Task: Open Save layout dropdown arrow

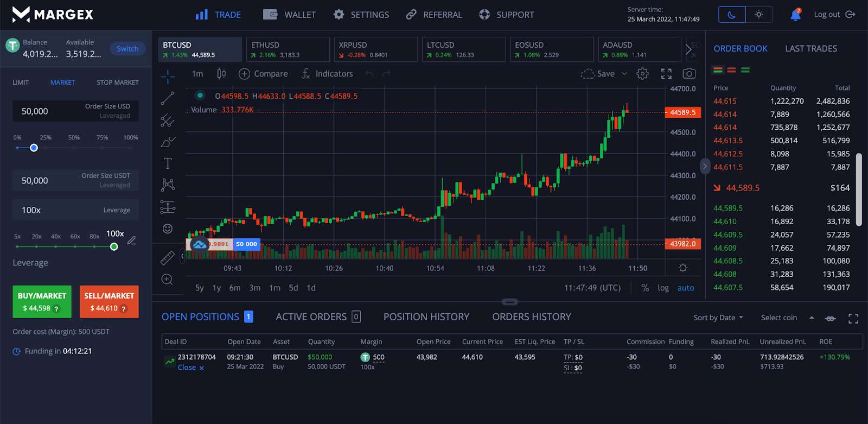Action: 624,74
